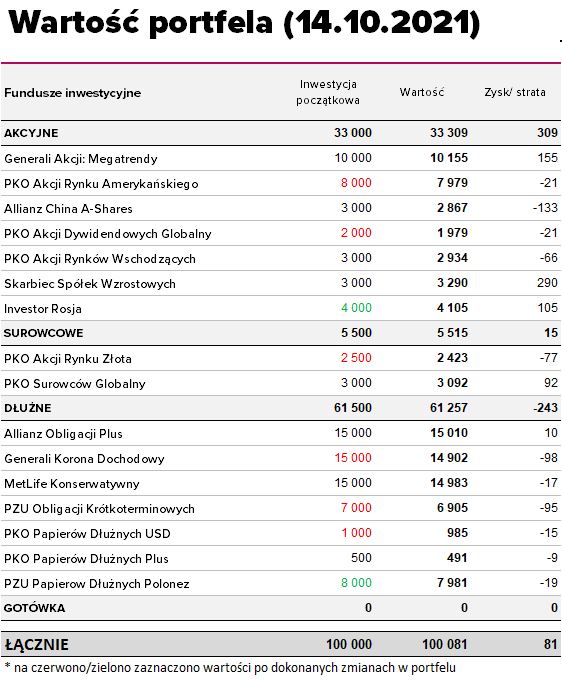This screenshot has height=681, width=562.
Task: Select 'PZU Papierow Dłużnych Polonez' fund name
Action: 97,584
